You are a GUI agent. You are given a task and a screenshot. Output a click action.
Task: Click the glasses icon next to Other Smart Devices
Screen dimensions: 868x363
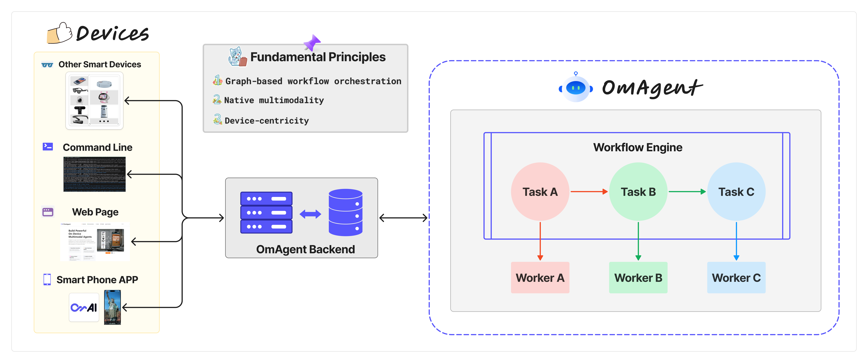click(47, 65)
